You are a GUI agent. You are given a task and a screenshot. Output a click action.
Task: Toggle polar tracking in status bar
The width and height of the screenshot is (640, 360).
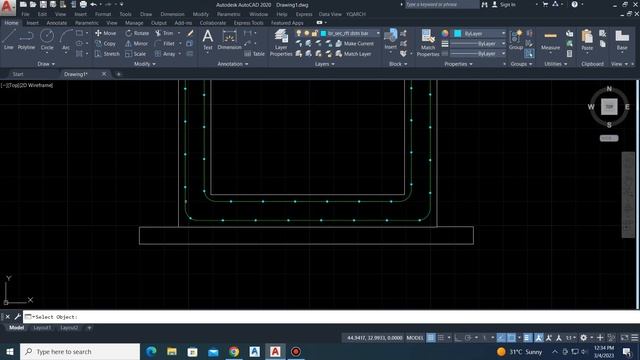(468, 338)
